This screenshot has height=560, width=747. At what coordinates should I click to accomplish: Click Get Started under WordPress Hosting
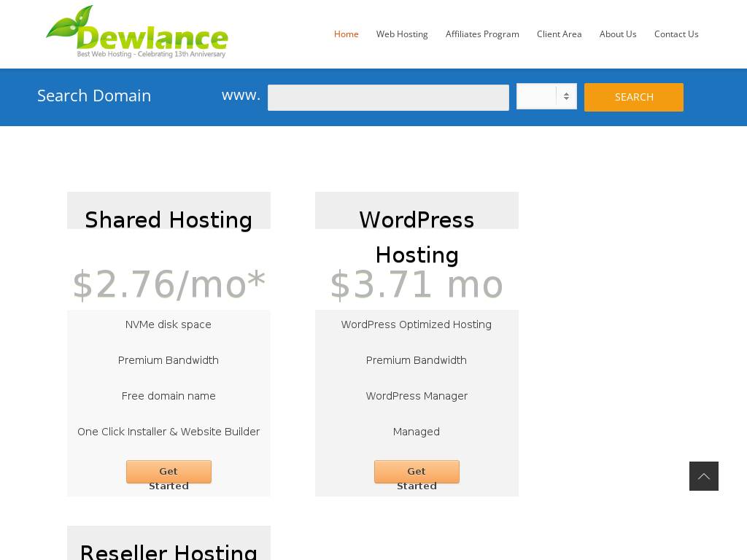417,472
